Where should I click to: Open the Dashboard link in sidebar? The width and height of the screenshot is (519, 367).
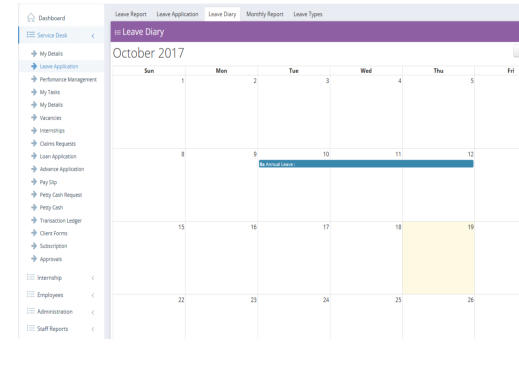pos(52,18)
